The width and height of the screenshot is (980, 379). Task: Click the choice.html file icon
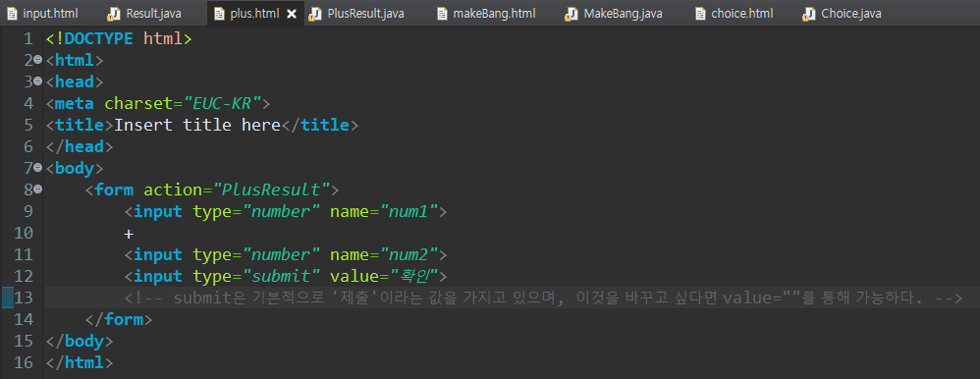pos(700,13)
